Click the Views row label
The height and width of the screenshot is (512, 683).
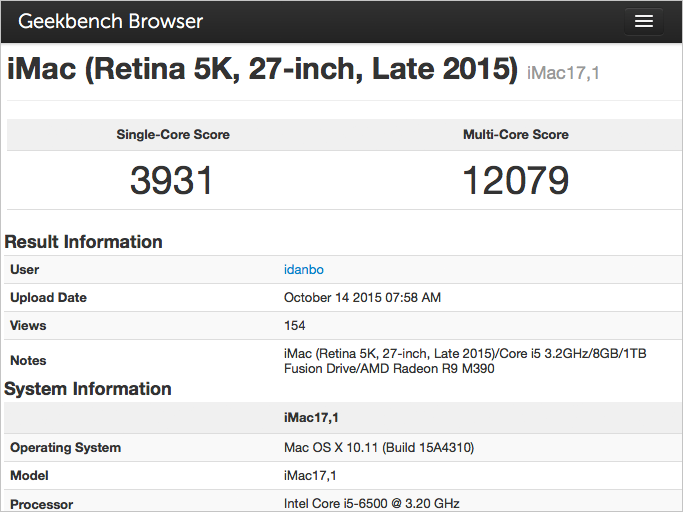click(x=28, y=326)
